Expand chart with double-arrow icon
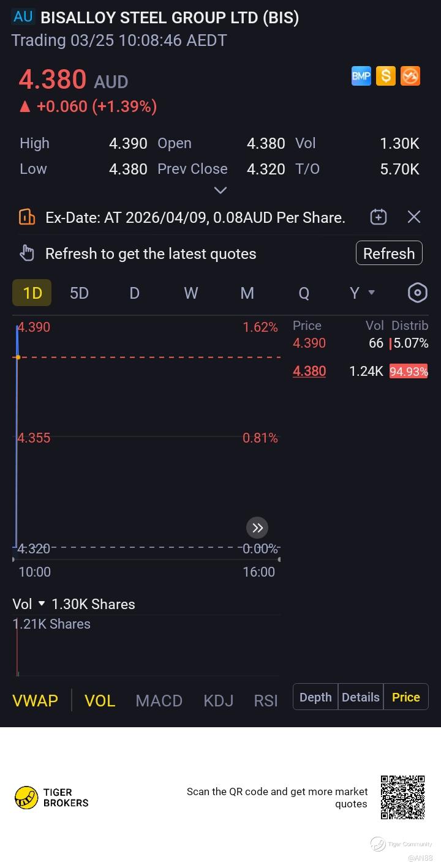 tap(257, 528)
